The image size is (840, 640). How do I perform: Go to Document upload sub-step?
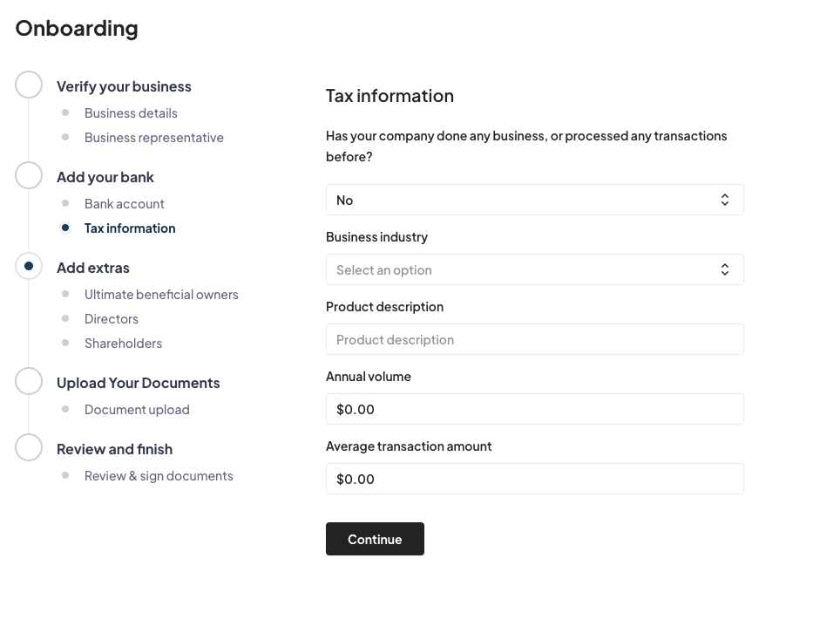[x=137, y=410]
